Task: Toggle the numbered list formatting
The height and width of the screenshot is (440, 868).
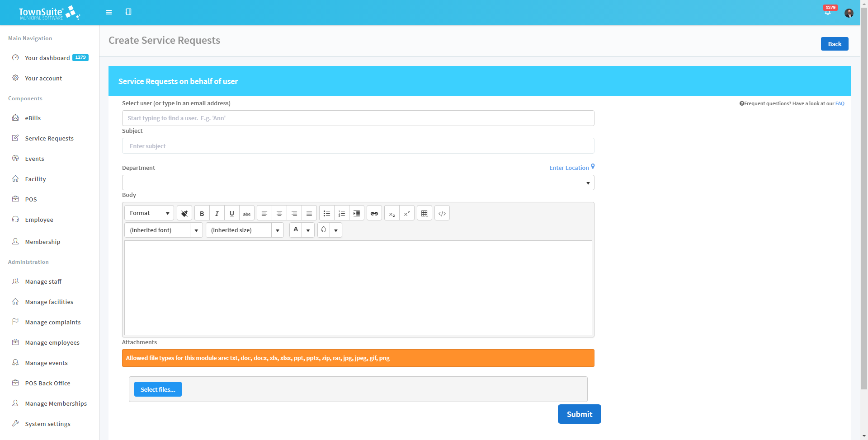Action: point(341,213)
